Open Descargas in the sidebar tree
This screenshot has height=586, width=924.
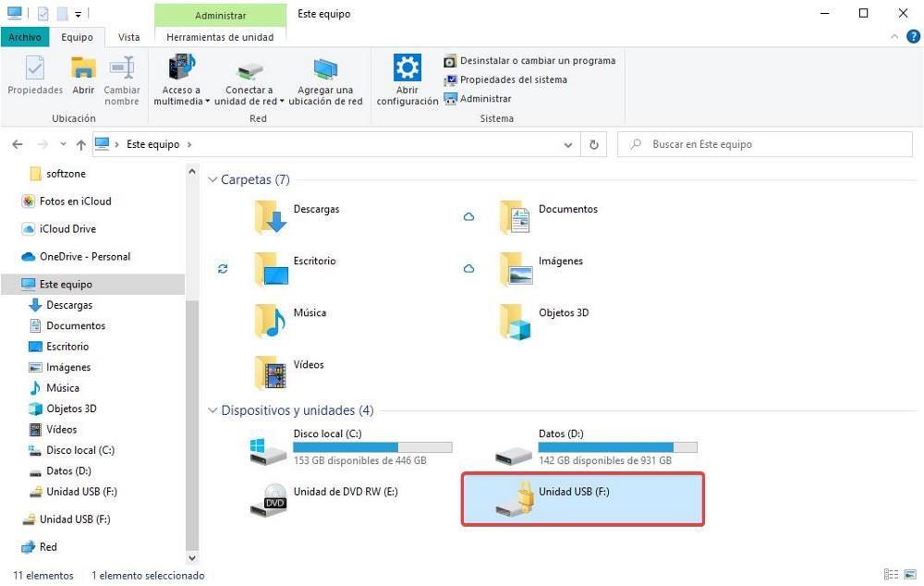(61, 305)
